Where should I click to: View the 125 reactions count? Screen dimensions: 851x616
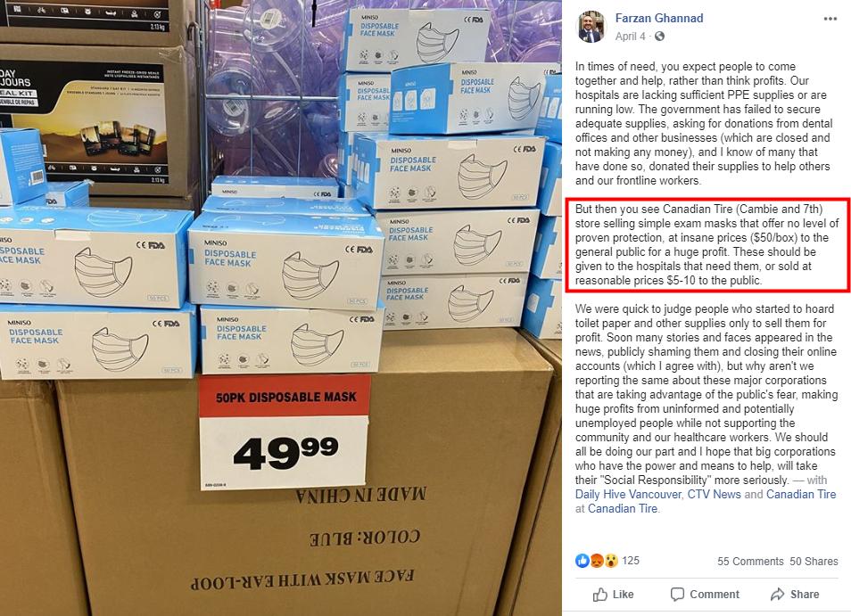pos(630,561)
